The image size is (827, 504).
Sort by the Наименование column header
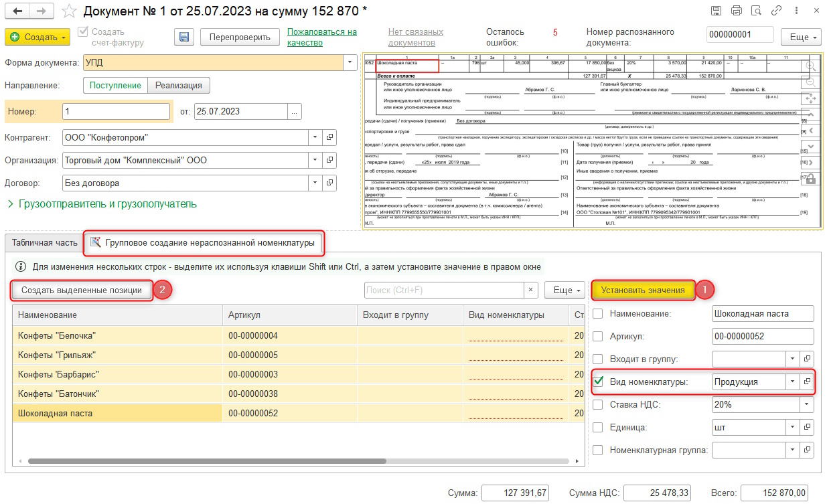(117, 315)
